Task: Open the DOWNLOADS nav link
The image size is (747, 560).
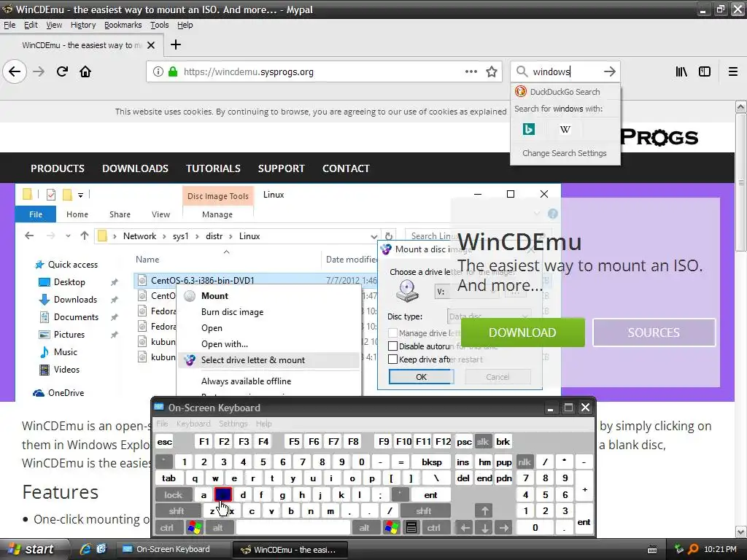Action: [x=135, y=168]
